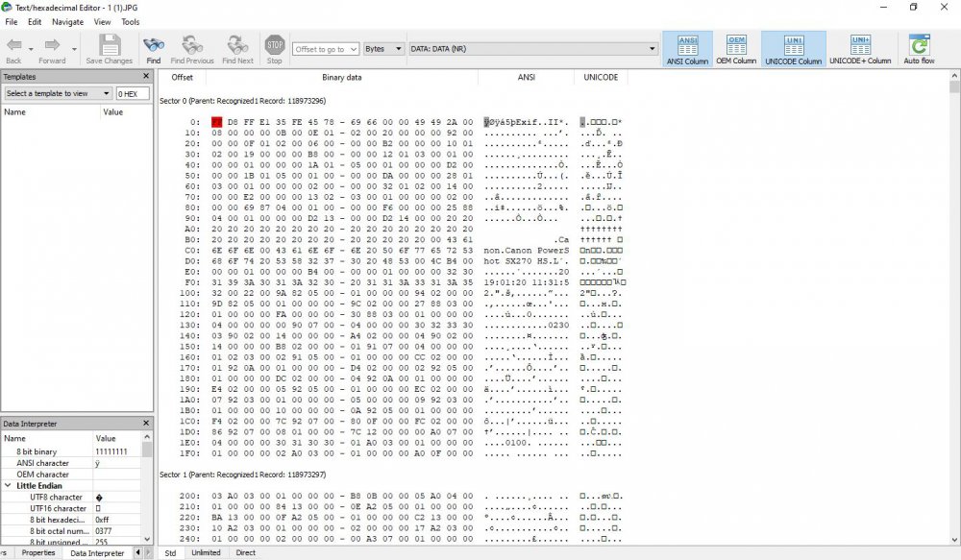Click the Binary data column header
The image size is (961, 560).
[341, 77]
